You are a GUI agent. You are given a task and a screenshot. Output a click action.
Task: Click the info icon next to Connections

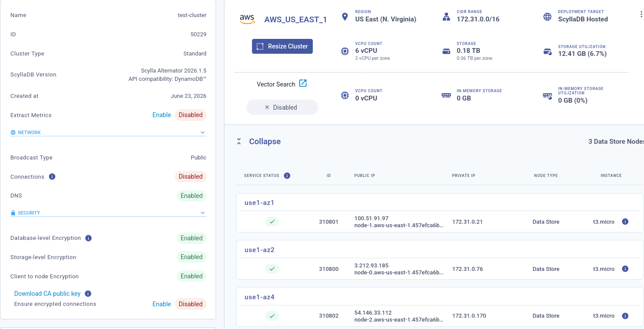52,177
